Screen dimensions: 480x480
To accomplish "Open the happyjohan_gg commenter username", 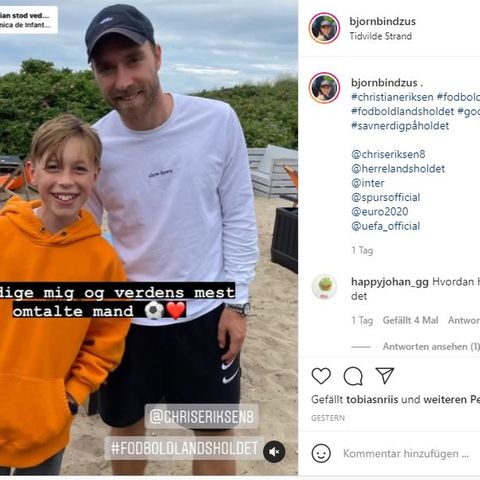I will pos(390,282).
